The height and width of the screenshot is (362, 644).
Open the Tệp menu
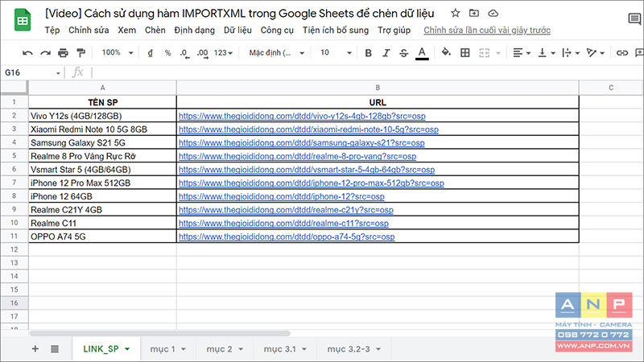coord(52,30)
